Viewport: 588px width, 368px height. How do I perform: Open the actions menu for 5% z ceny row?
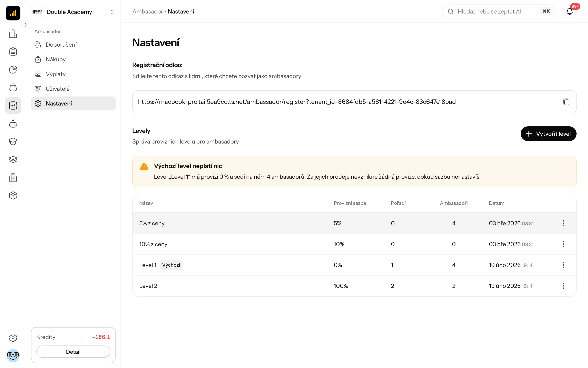[x=563, y=223]
